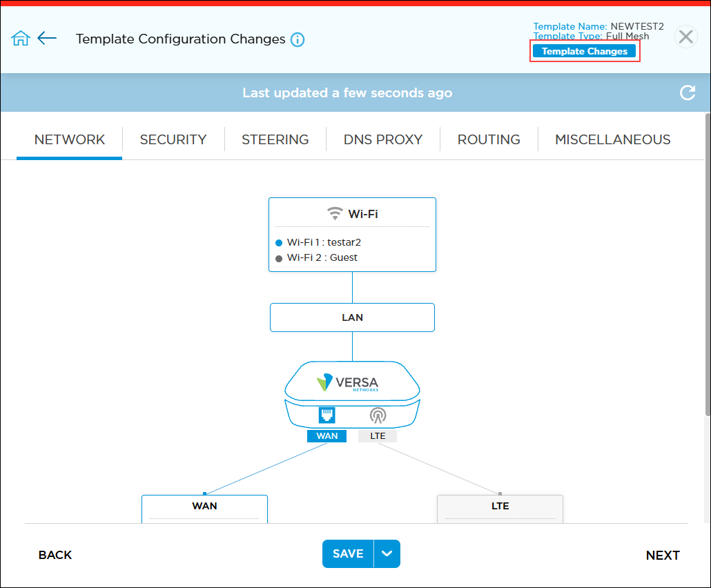Toggle the LTE label under the device

(377, 435)
